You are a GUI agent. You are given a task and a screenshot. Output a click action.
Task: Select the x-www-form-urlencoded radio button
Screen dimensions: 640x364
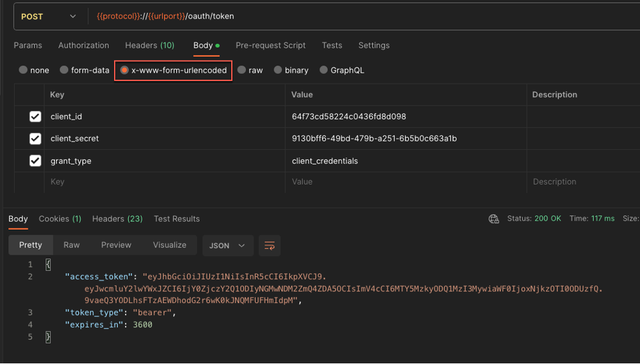(124, 70)
